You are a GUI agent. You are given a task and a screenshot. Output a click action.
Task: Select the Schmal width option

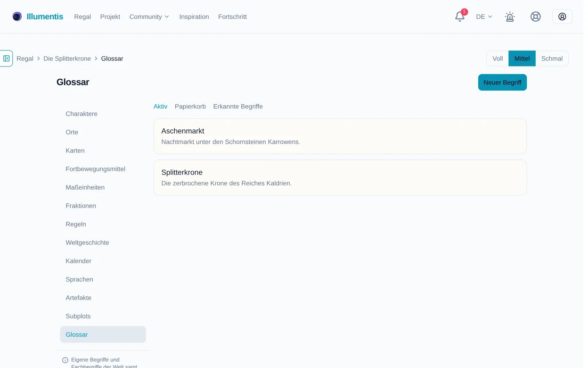click(552, 59)
